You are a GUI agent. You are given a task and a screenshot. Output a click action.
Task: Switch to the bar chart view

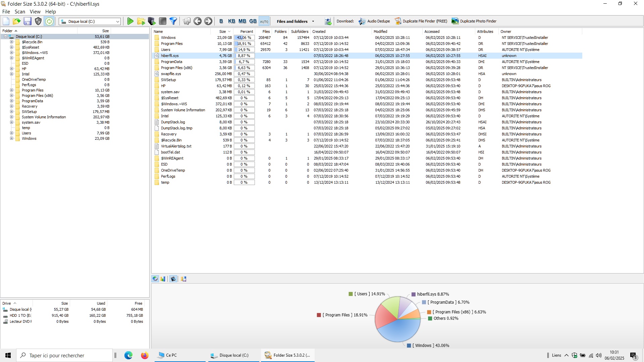coord(163,279)
